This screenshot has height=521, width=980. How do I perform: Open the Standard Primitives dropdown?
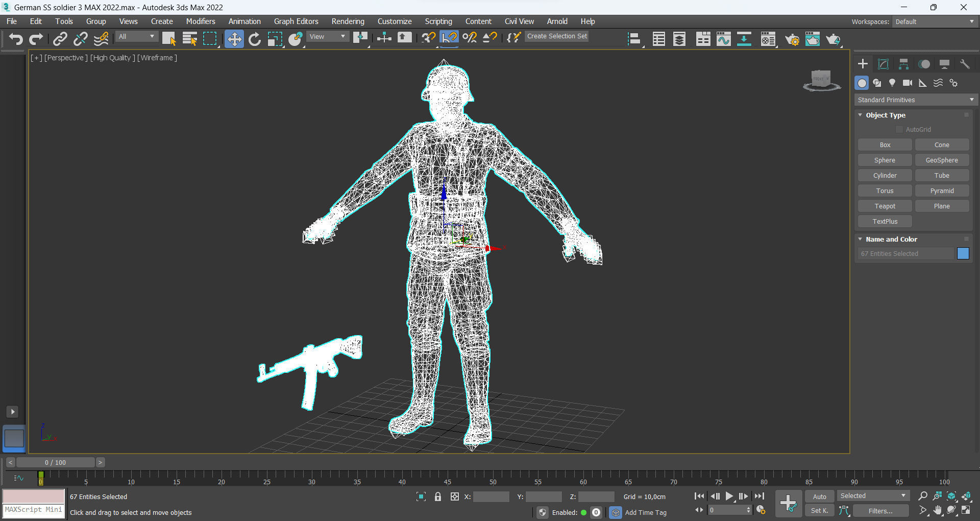click(x=915, y=100)
